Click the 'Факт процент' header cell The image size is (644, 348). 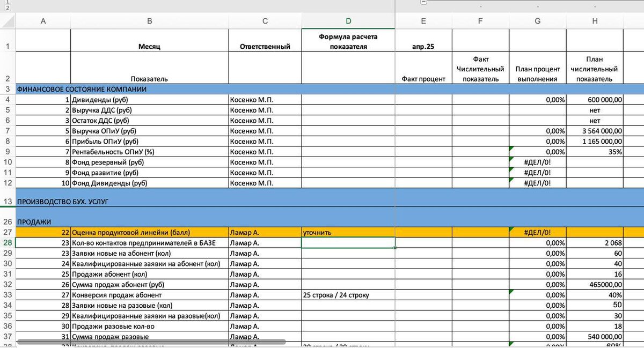click(x=423, y=68)
